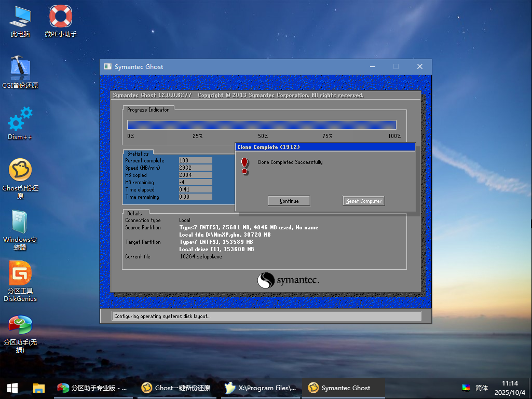The height and width of the screenshot is (399, 532).
Task: Click the Symantec logo in Ghost window
Action: point(288,280)
